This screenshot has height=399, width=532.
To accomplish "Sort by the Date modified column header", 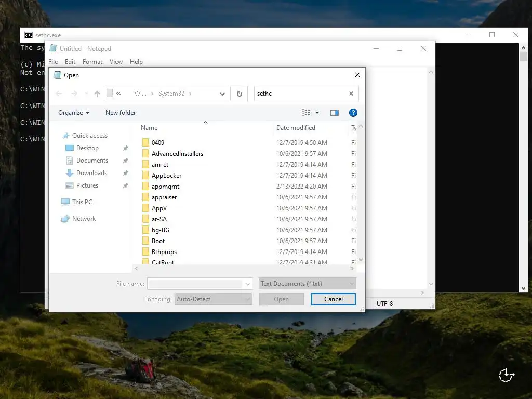I will click(x=296, y=128).
